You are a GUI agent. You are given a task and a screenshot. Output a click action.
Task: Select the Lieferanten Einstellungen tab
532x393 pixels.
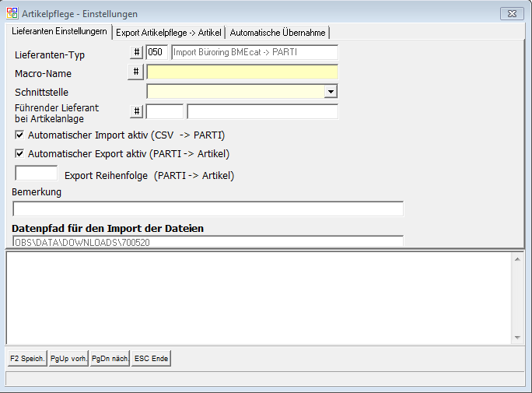(59, 31)
